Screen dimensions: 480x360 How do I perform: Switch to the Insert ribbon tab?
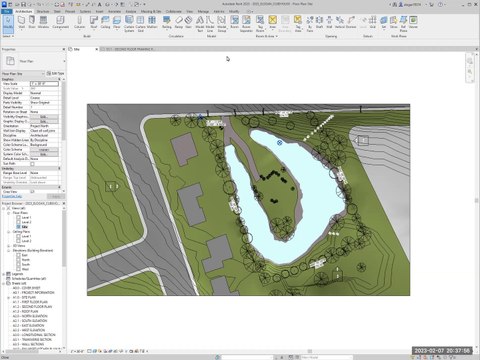click(99, 11)
